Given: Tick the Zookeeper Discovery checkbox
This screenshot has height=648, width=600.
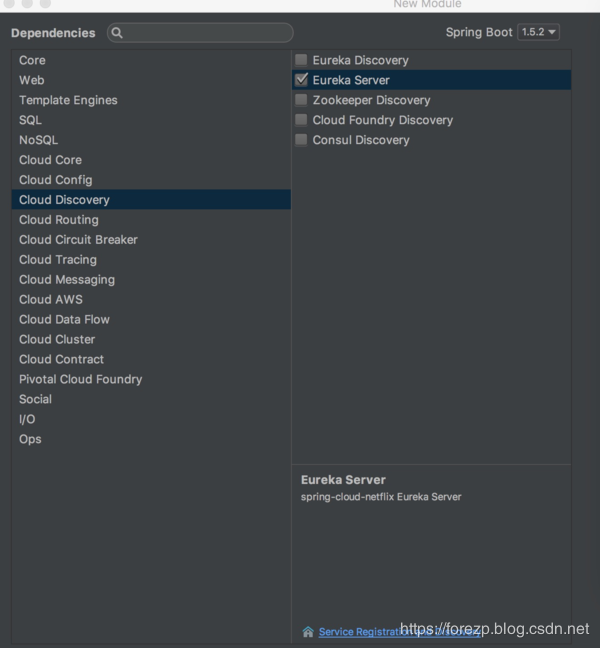Looking at the screenshot, I should pyautogui.click(x=301, y=100).
